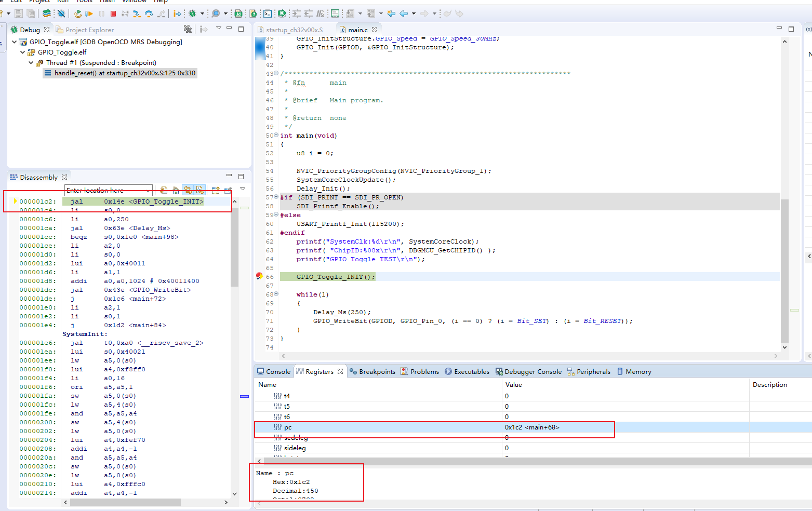Open the Search toolbar dropdown arrow
Viewport: 812px width, 511px height.
225,14
